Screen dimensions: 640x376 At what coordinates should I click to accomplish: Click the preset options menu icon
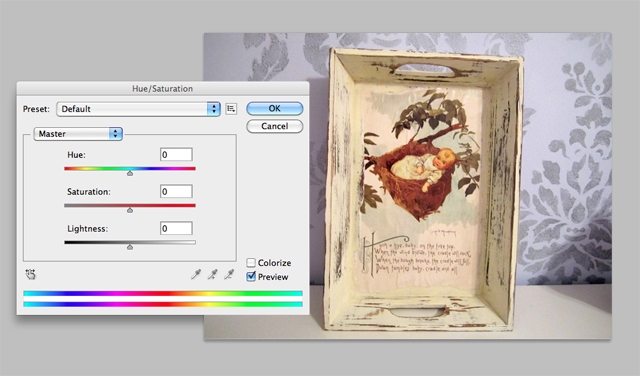pyautogui.click(x=231, y=109)
